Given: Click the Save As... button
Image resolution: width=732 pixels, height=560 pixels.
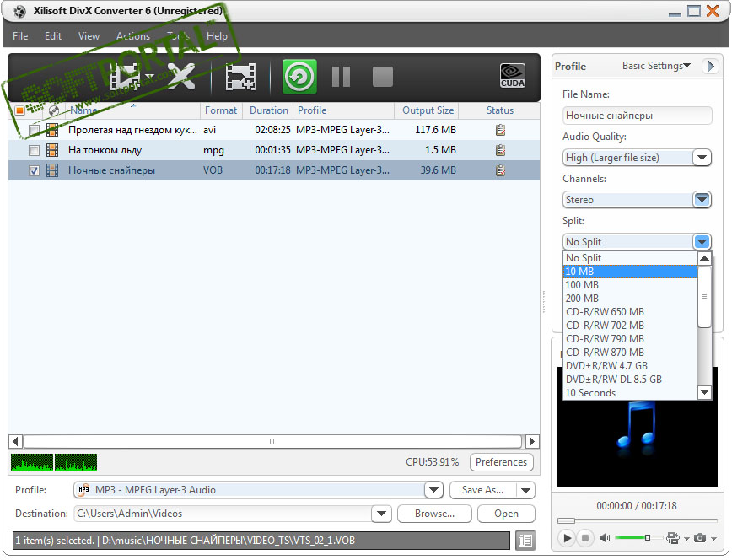Looking at the screenshot, I should click(482, 490).
